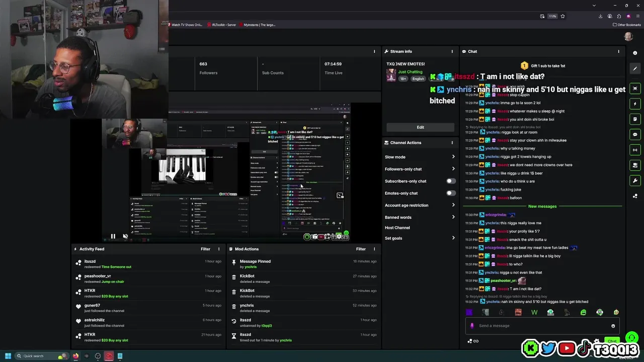Open the Mod Actions Filter

[361, 249]
